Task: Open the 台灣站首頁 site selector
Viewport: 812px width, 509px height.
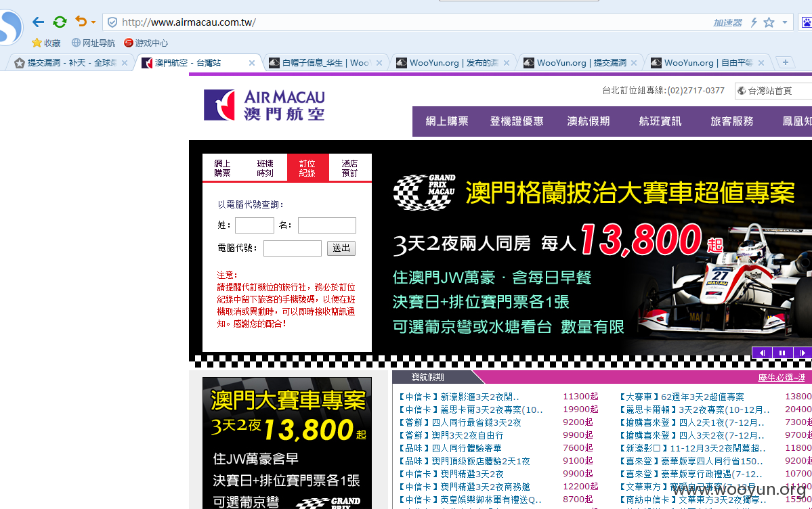Action: coord(773,91)
